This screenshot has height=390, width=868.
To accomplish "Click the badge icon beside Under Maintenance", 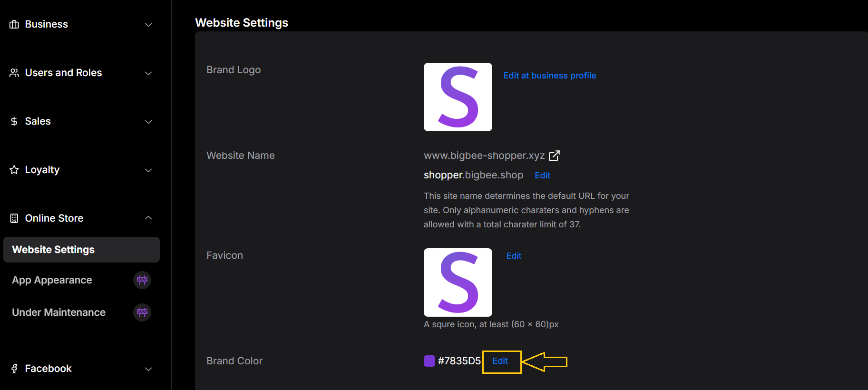I will (142, 312).
